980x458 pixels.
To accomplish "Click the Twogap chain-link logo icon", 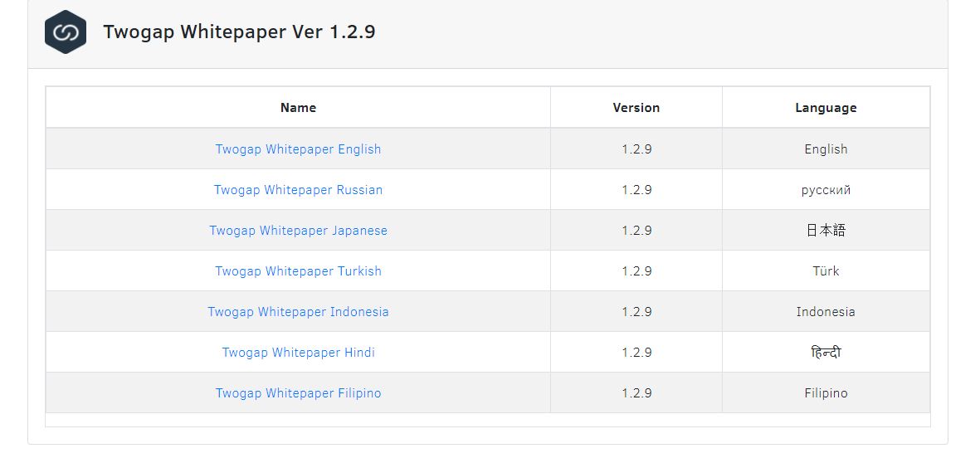I will tap(66, 32).
